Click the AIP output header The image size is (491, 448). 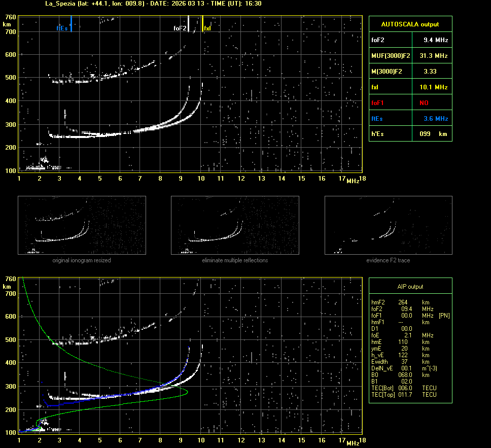coord(410,287)
